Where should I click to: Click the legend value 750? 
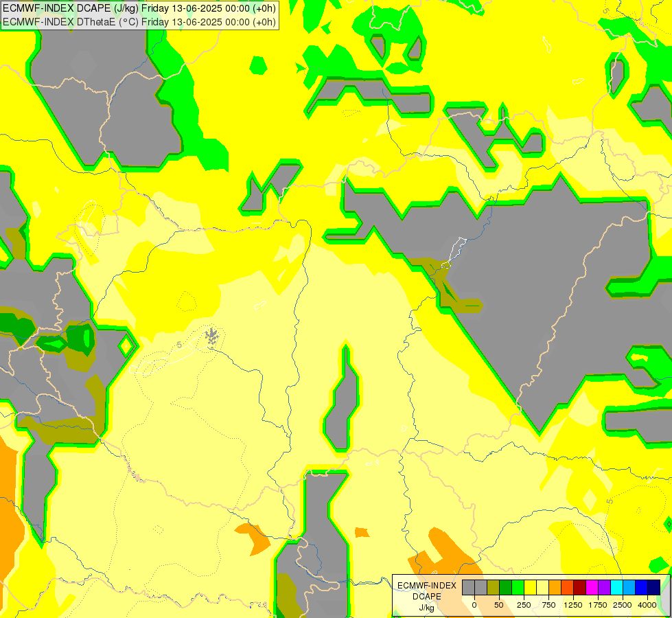tap(548, 605)
